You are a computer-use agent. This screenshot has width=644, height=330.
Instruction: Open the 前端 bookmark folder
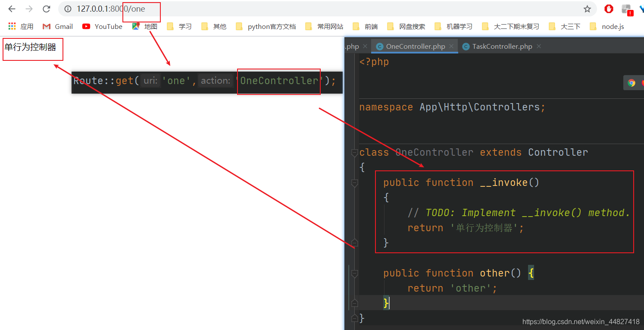click(365, 26)
